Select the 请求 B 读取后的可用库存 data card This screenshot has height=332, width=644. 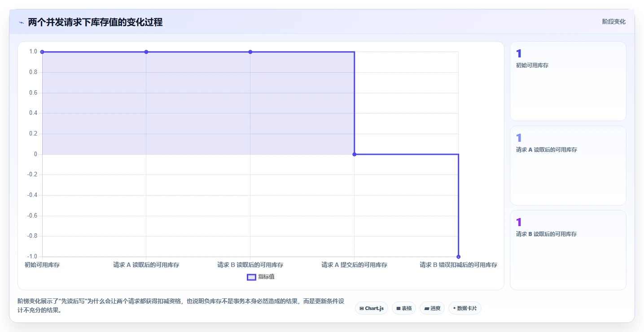(x=568, y=250)
